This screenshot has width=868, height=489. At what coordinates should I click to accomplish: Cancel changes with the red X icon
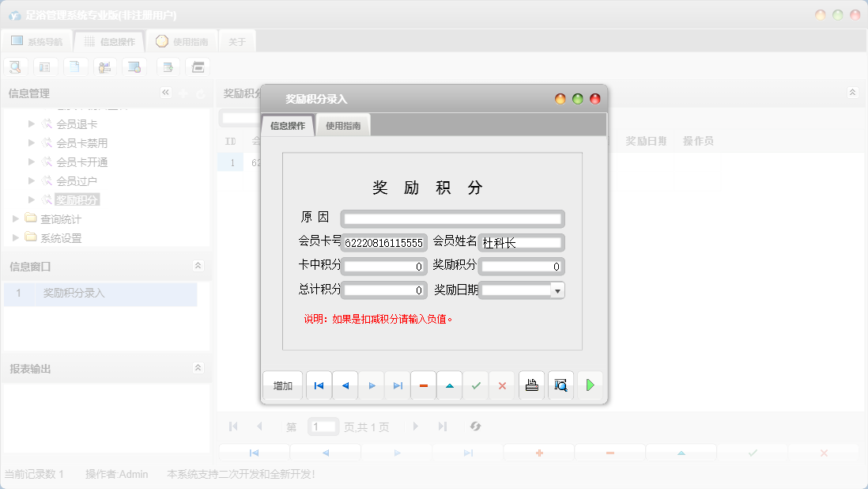pos(502,385)
